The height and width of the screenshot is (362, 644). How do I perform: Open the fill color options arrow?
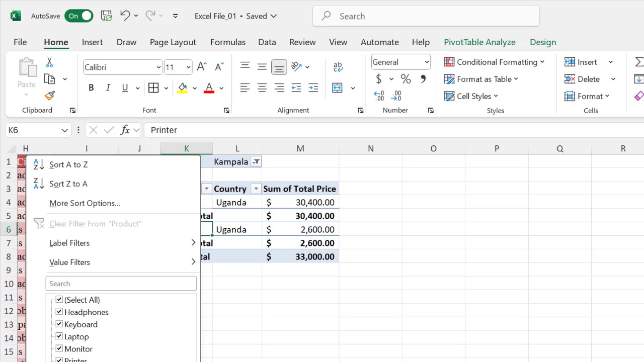[x=195, y=88]
